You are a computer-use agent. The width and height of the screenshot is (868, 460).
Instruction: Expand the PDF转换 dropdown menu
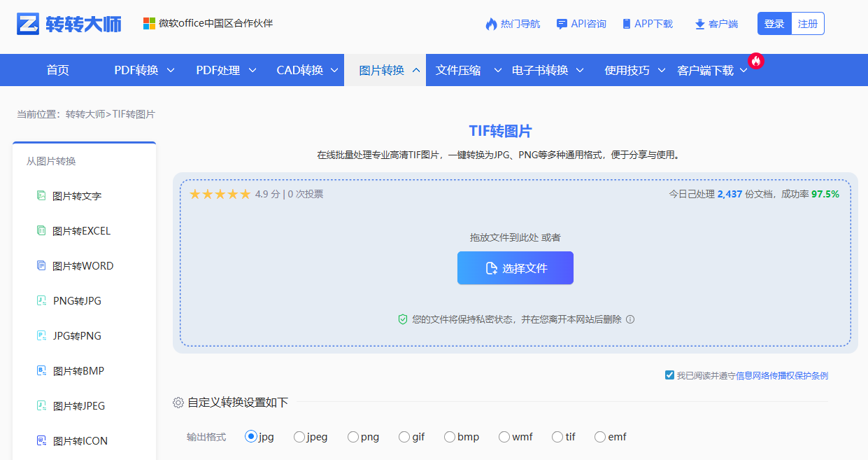pyautogui.click(x=138, y=70)
